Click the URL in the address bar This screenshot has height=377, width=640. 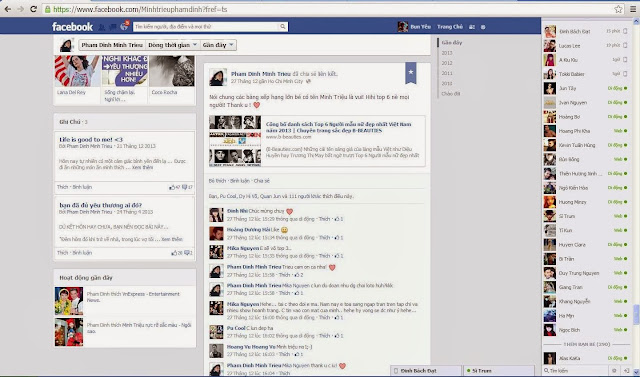[140, 9]
